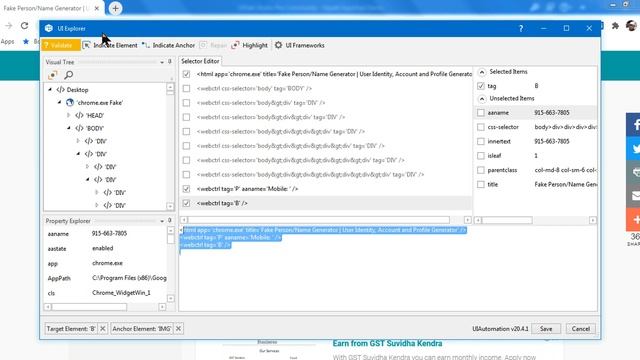The width and height of the screenshot is (640, 360).
Task: Uncheck the html app='chrome.exe' selector row
Action: point(187,74)
